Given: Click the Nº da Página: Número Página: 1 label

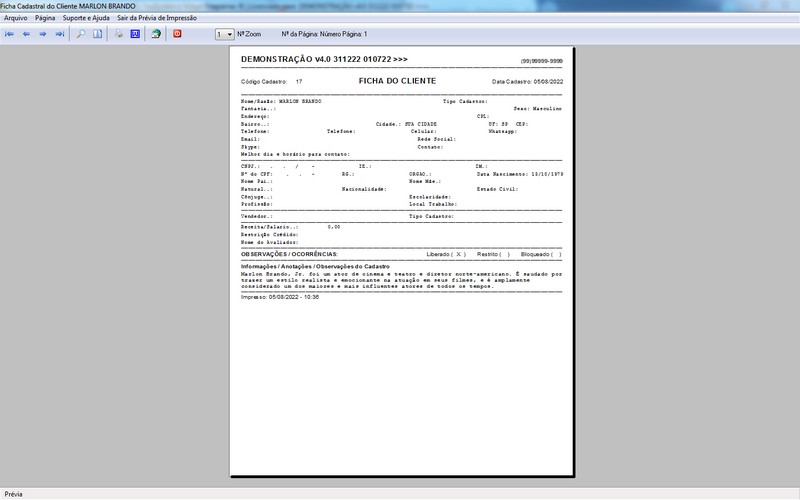Looking at the screenshot, I should click(x=324, y=34).
